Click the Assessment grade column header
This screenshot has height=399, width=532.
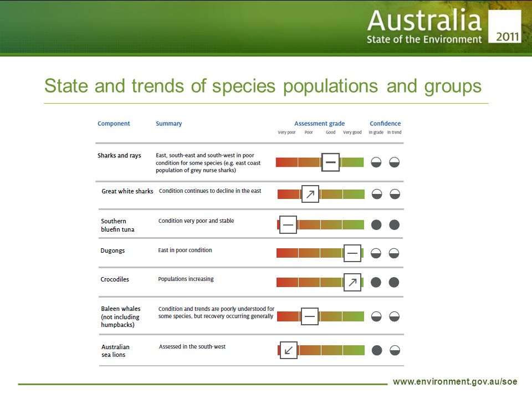[x=319, y=124]
